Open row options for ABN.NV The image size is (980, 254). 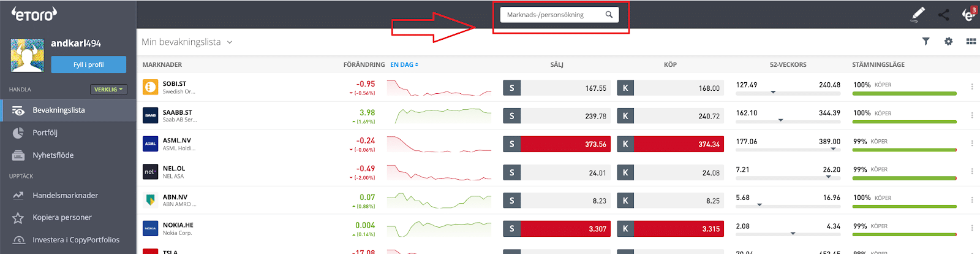(x=972, y=200)
